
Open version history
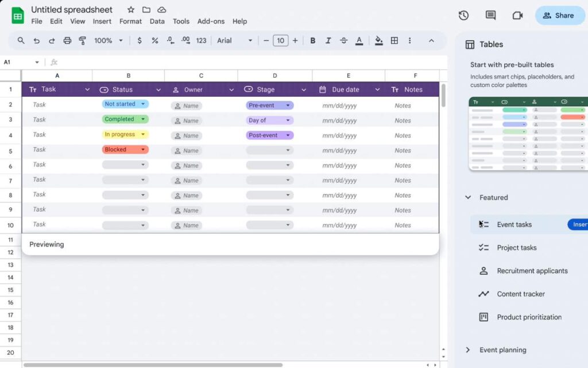[463, 16]
